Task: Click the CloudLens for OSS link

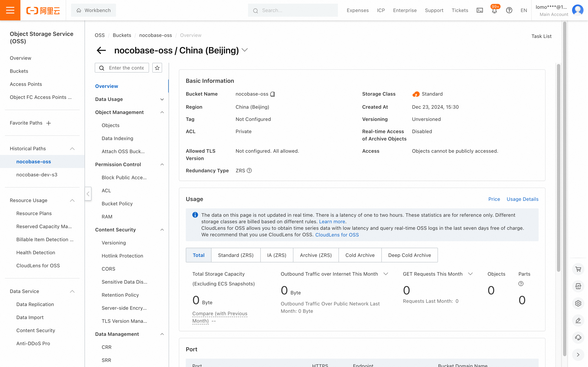Action: pyautogui.click(x=337, y=235)
